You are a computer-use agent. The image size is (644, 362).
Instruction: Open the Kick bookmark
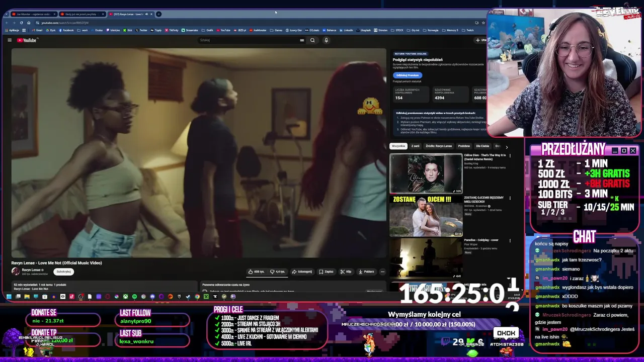[128, 30]
